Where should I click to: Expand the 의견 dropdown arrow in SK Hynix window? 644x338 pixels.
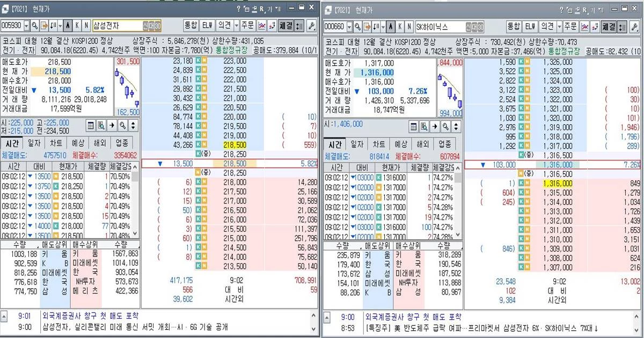point(559,26)
